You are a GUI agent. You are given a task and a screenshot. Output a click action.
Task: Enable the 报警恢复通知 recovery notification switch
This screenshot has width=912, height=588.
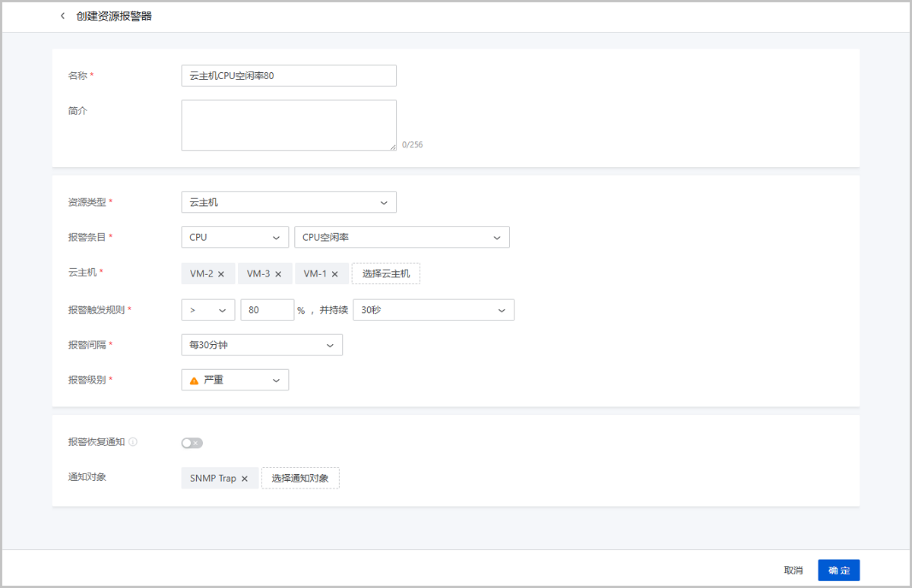coord(192,441)
